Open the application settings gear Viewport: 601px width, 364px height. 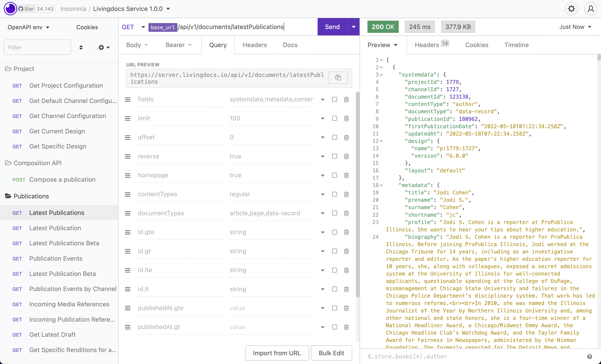571,9
